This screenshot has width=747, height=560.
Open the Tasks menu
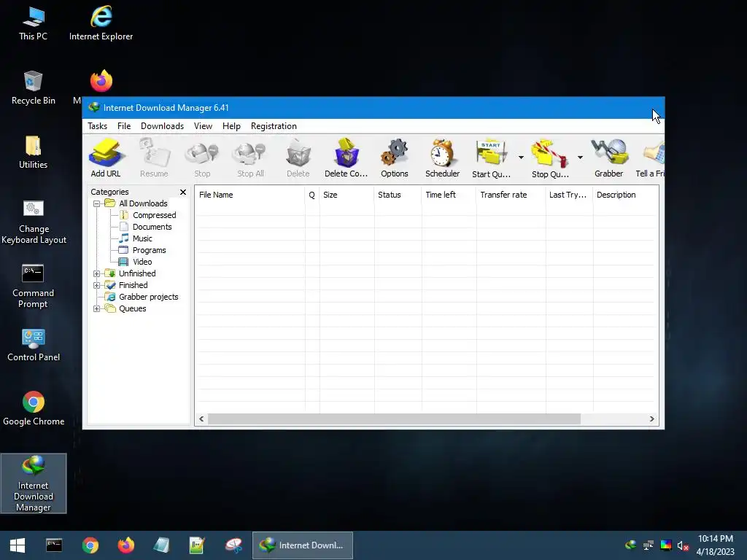click(97, 126)
